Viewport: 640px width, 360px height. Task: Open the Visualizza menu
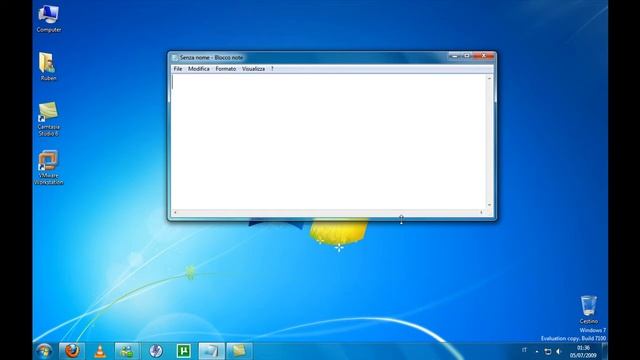253,69
